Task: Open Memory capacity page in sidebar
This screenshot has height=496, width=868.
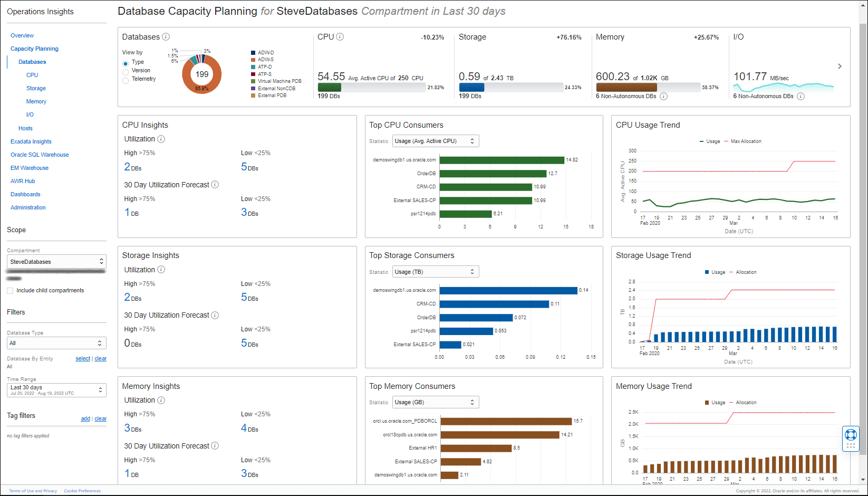Action: point(36,101)
